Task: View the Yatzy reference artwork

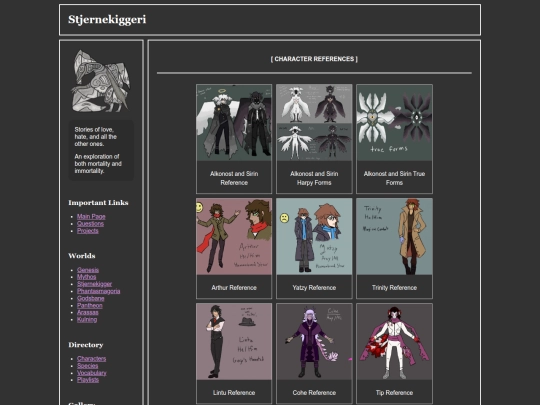Action: (x=314, y=236)
